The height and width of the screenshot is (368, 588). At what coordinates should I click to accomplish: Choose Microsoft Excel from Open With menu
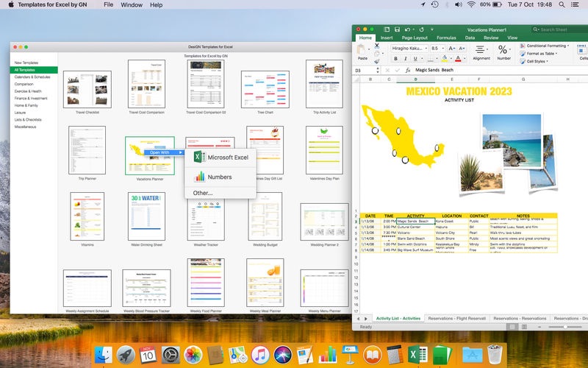coord(221,157)
